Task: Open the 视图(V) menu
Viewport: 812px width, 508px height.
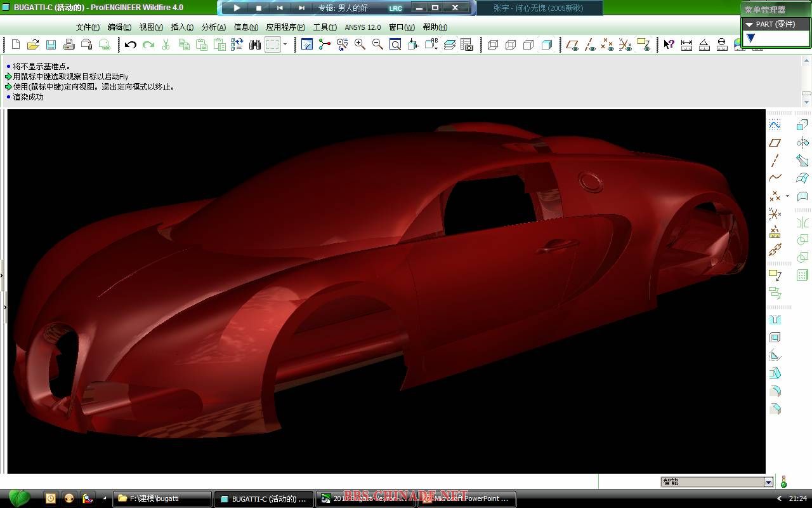Action: coord(151,27)
